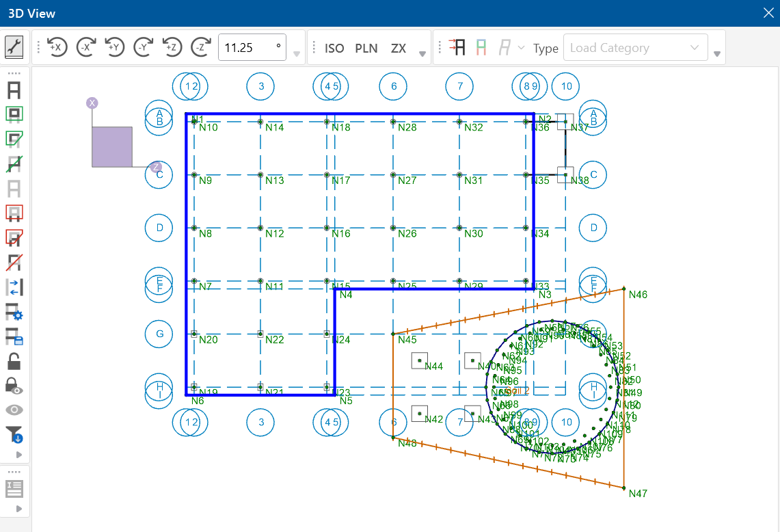Click the box-select green rectangle icon
Screen dimensions: 780x532
(14, 114)
